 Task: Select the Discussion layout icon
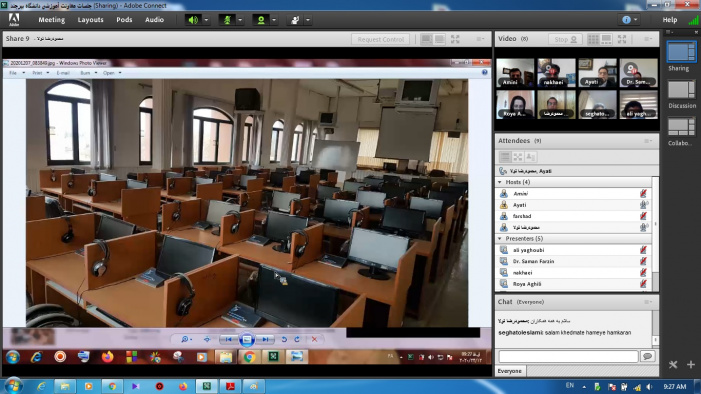pos(681,90)
